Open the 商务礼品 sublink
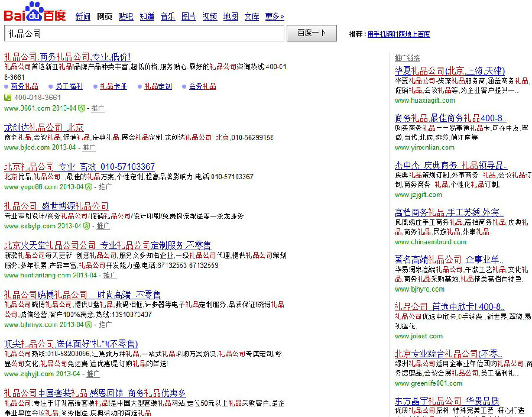 coord(24,86)
